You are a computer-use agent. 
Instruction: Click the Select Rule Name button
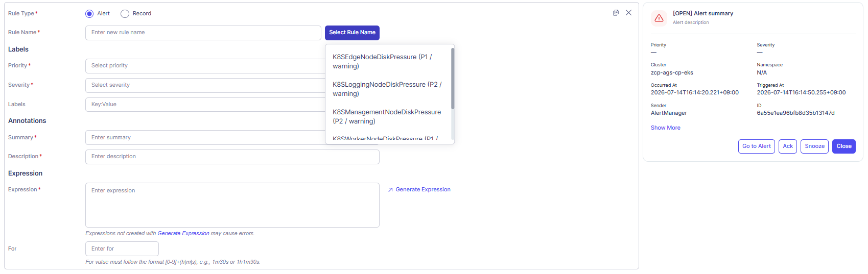coord(352,33)
